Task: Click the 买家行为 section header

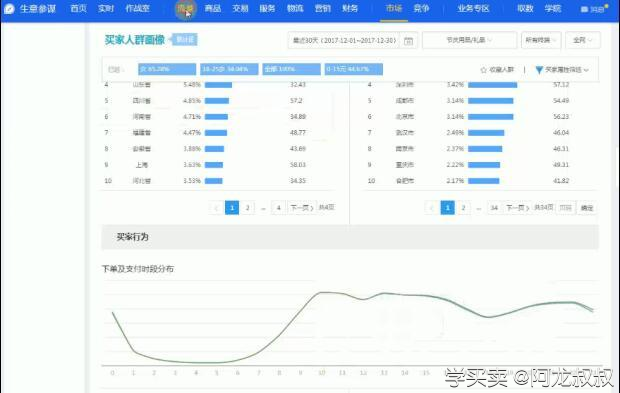Action: pyautogui.click(x=350, y=237)
